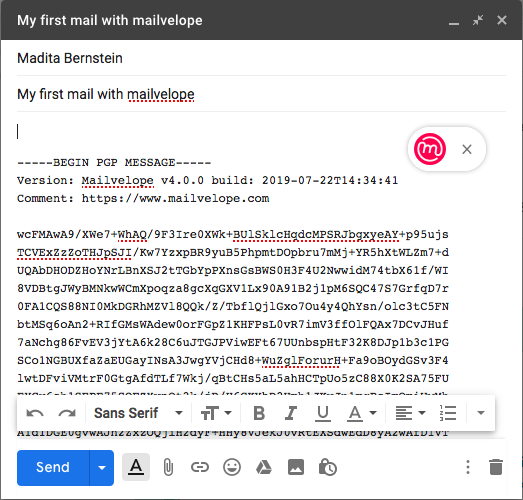Open the more options three-dot menu

(x=468, y=467)
